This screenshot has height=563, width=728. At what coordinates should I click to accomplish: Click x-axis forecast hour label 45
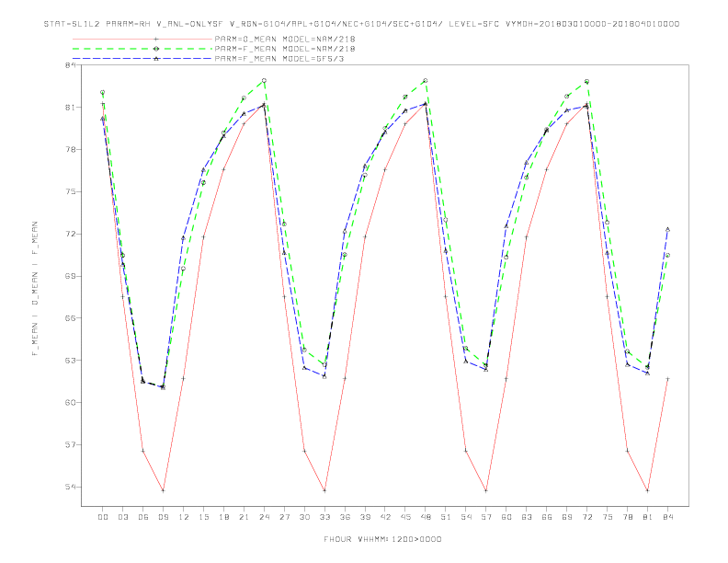pyautogui.click(x=405, y=517)
